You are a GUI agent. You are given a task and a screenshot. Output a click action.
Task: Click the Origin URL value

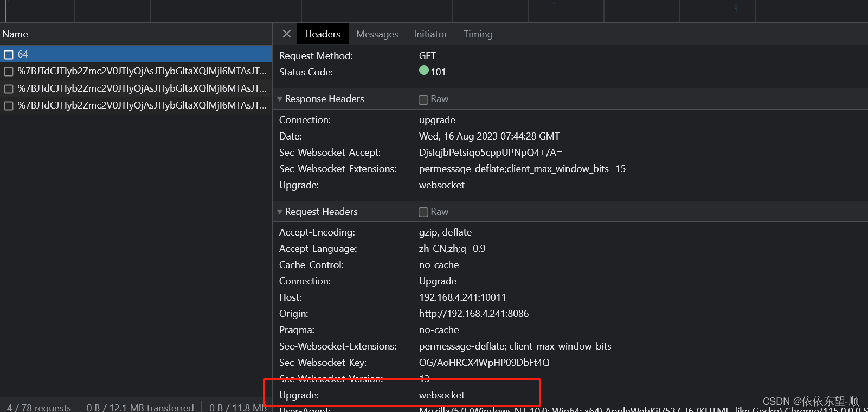click(x=474, y=314)
